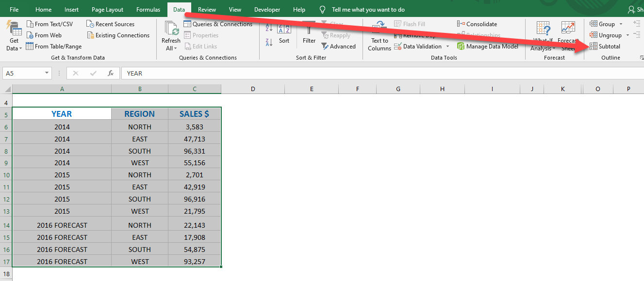Click the cell with value 21,795
The height and width of the screenshot is (281, 644).
194,211
